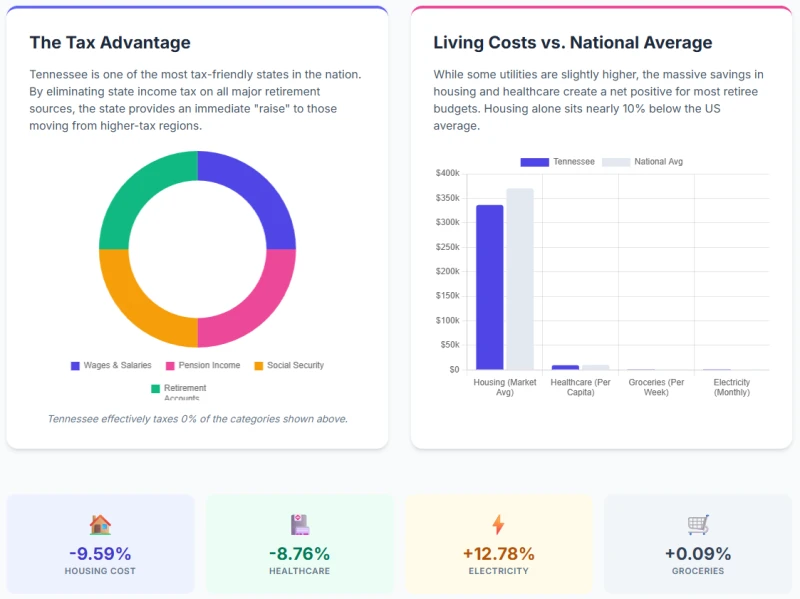Click the Groceries (Per Week) axis label
The height and width of the screenshot is (599, 800).
click(x=656, y=387)
